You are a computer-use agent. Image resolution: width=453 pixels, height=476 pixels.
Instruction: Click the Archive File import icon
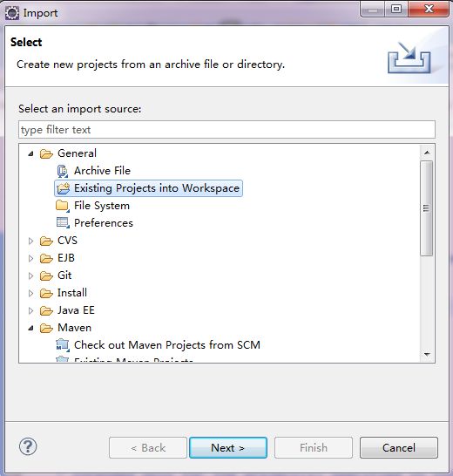[63, 171]
